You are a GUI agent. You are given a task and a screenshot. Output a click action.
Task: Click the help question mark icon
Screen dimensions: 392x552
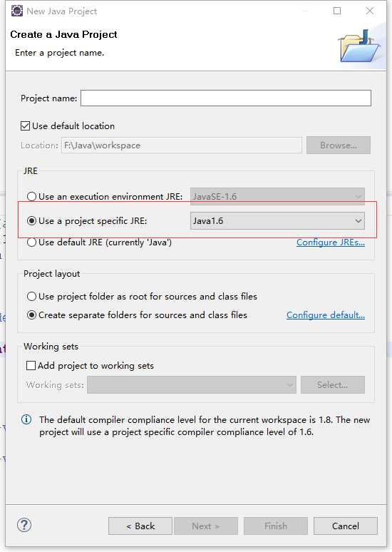(x=24, y=525)
